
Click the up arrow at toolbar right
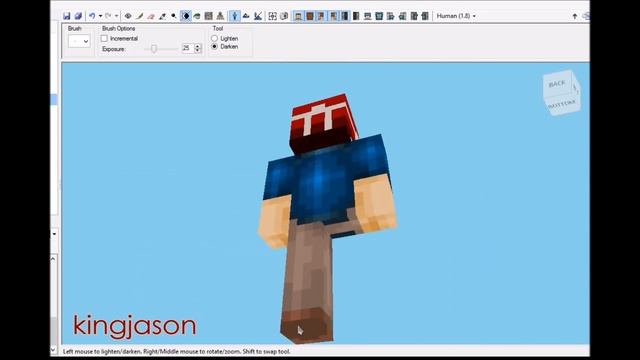click(575, 16)
